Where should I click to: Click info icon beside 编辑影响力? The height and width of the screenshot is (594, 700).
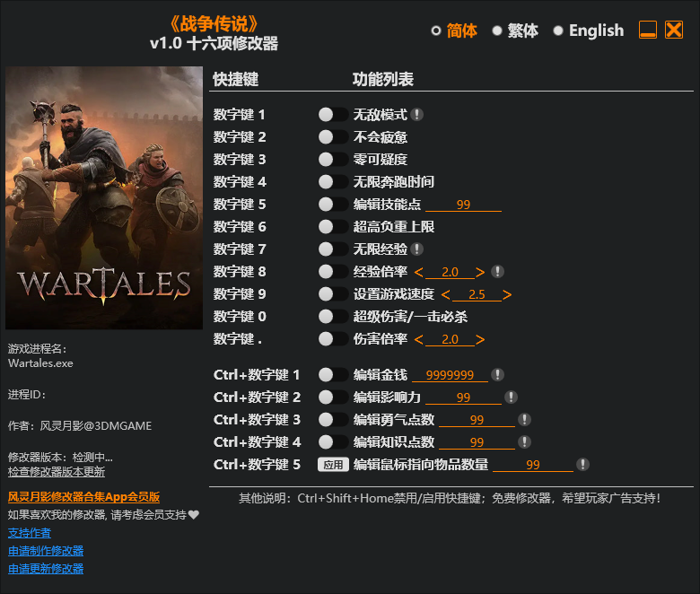click(x=511, y=397)
